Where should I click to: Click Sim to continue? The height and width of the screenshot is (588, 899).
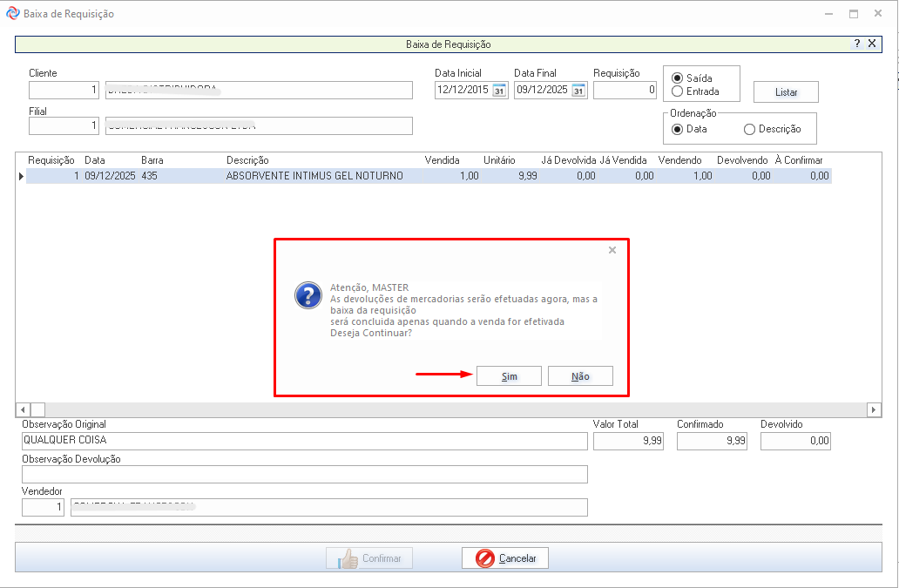tap(510, 376)
